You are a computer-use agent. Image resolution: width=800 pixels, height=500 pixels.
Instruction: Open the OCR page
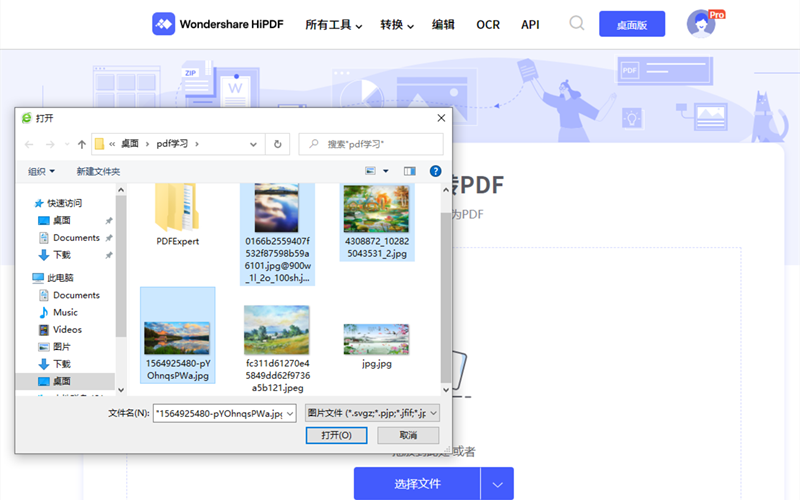click(x=488, y=24)
